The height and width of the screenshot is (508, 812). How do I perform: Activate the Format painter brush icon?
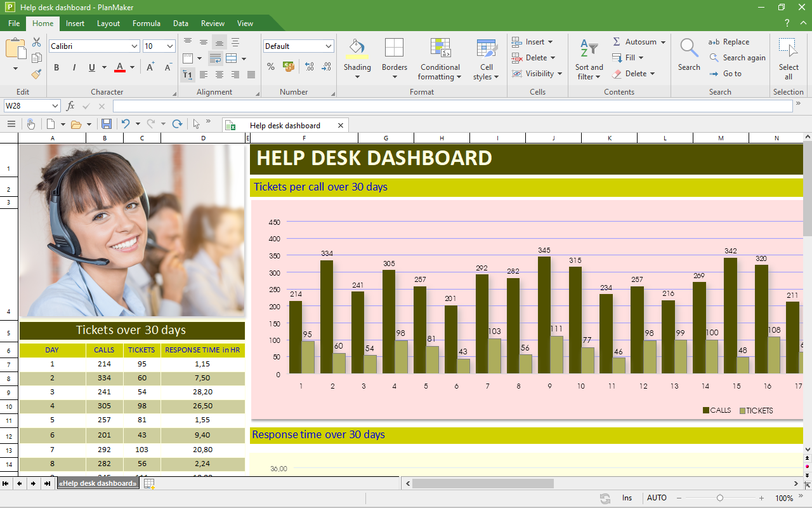click(x=36, y=74)
